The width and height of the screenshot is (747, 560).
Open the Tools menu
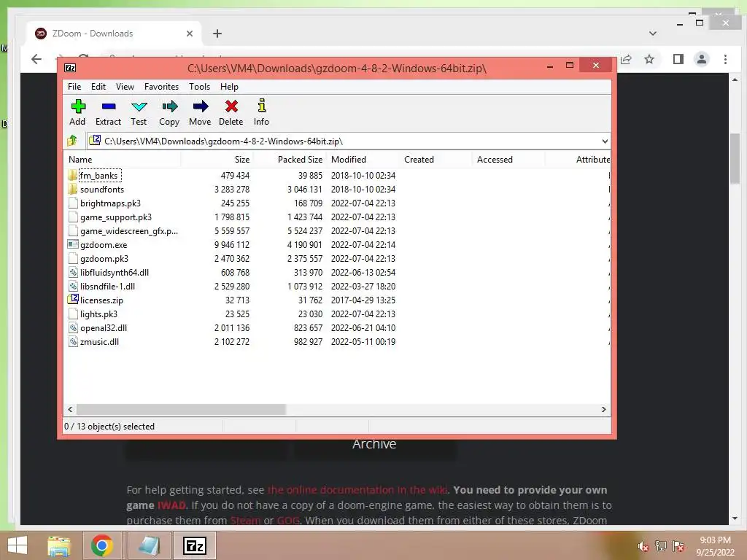pos(199,87)
